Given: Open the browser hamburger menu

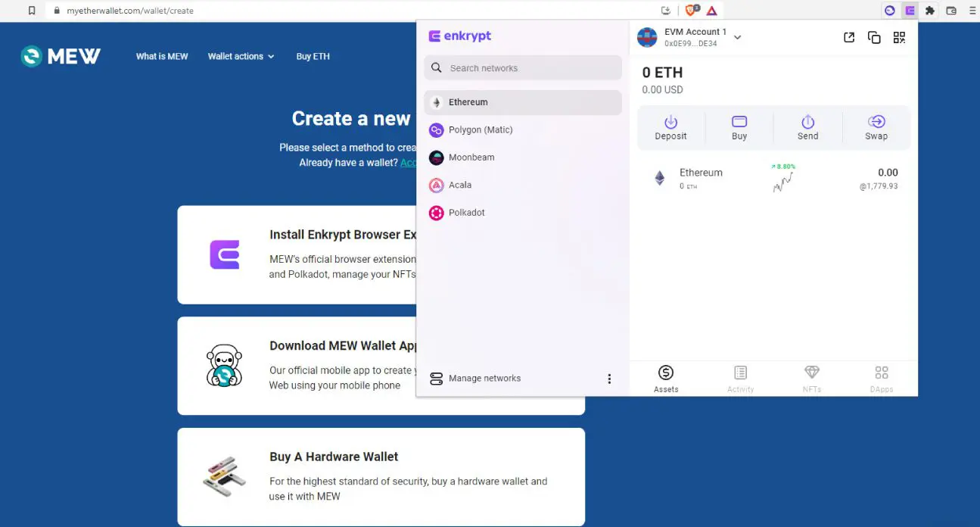Looking at the screenshot, I should pyautogui.click(x=972, y=11).
